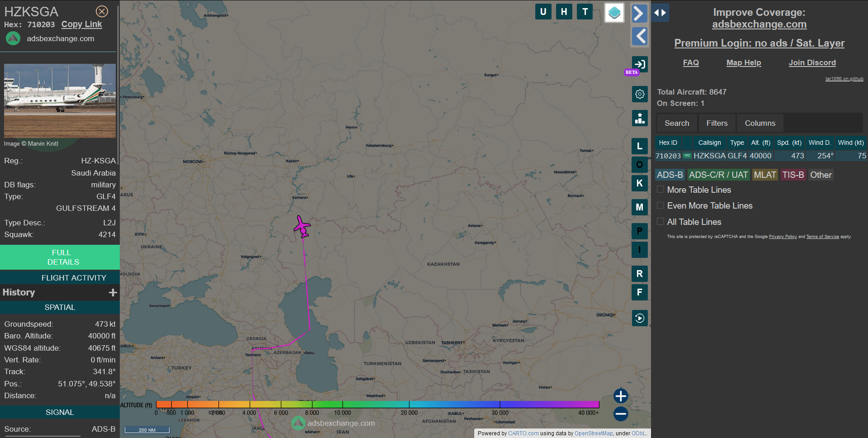Open tar1090 on github link
The height and width of the screenshot is (438, 868).
(844, 79)
